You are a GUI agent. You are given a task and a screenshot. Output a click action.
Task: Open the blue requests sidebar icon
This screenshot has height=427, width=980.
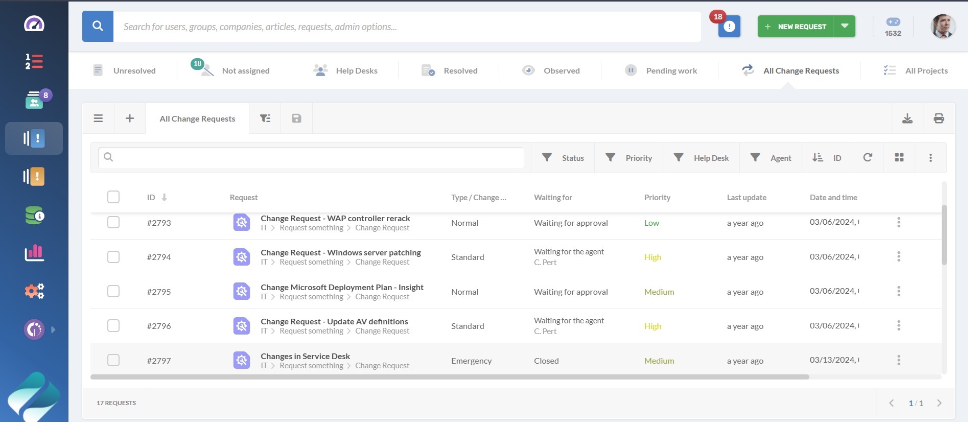34,138
